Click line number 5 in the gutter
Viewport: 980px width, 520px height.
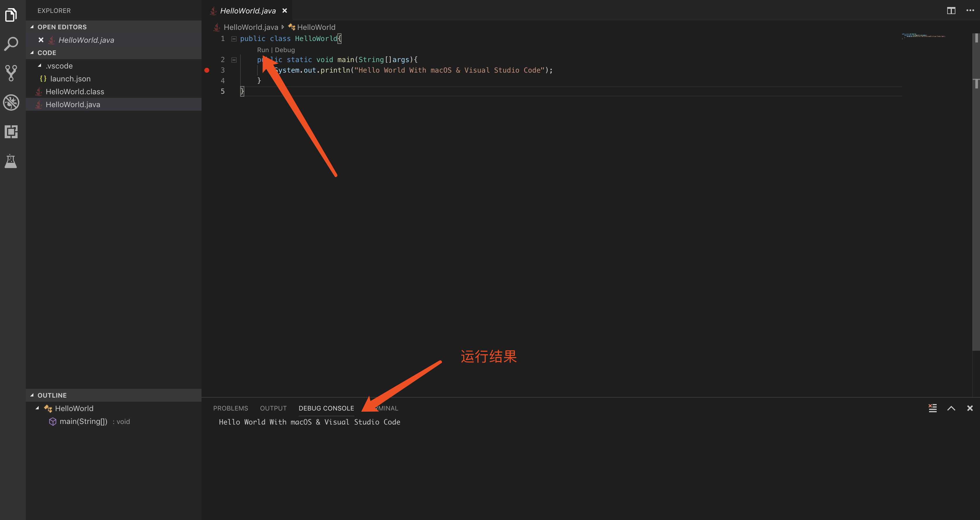223,91
